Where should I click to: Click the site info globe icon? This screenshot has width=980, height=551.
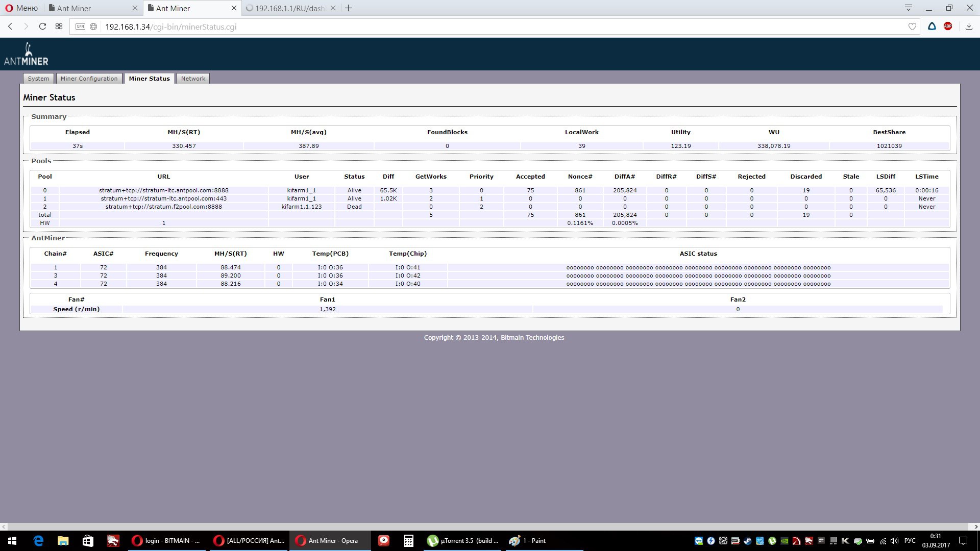coord(93,27)
